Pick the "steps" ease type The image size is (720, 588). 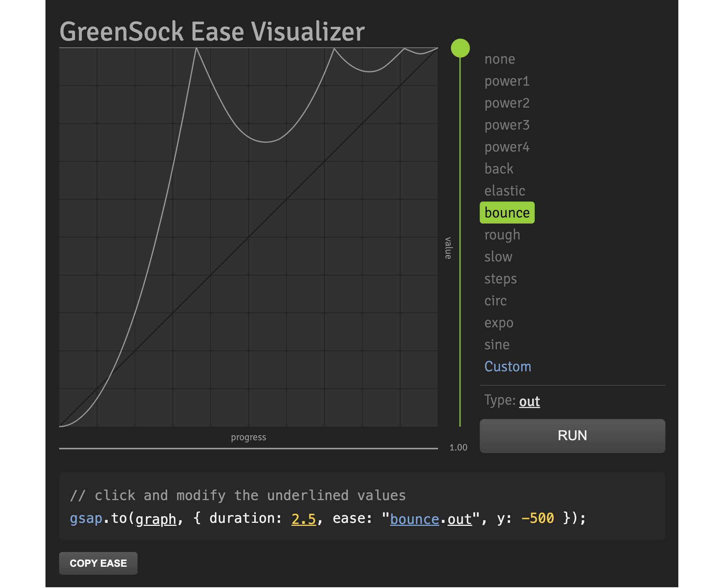click(x=500, y=278)
